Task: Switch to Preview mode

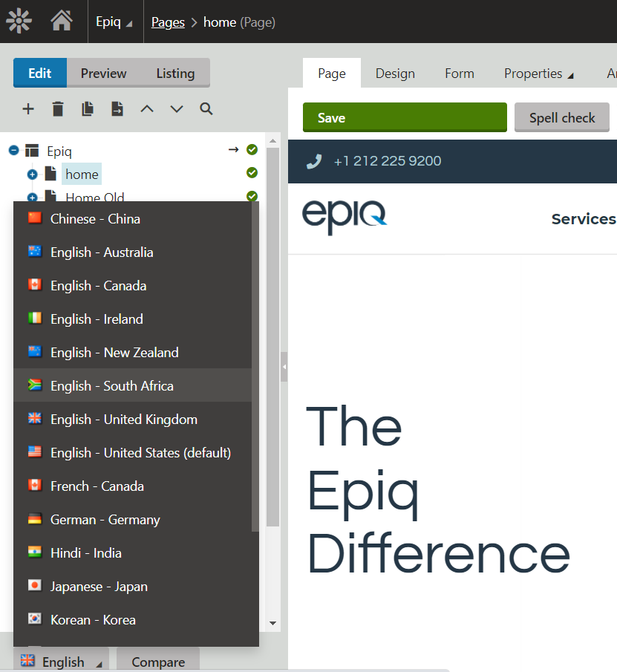Action: click(x=103, y=74)
